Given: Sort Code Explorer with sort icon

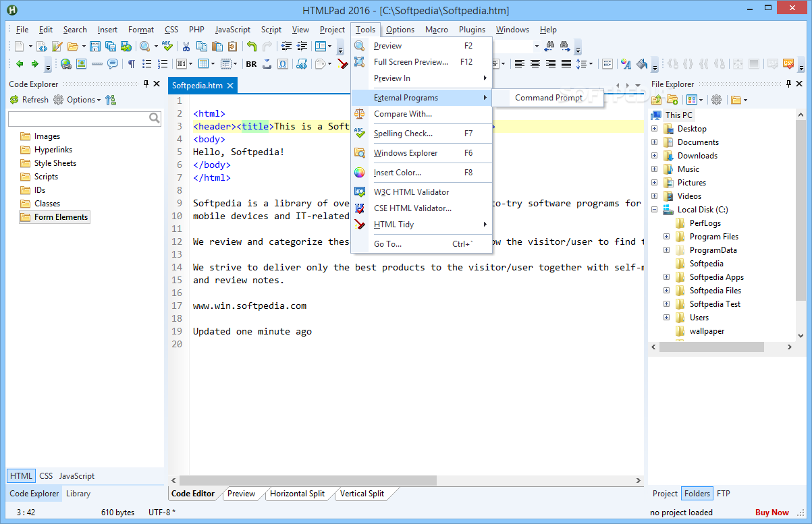Looking at the screenshot, I should tap(111, 100).
